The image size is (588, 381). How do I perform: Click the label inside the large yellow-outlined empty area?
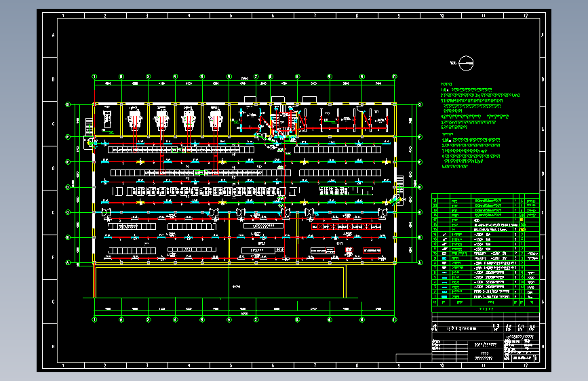pyautogui.click(x=236, y=287)
